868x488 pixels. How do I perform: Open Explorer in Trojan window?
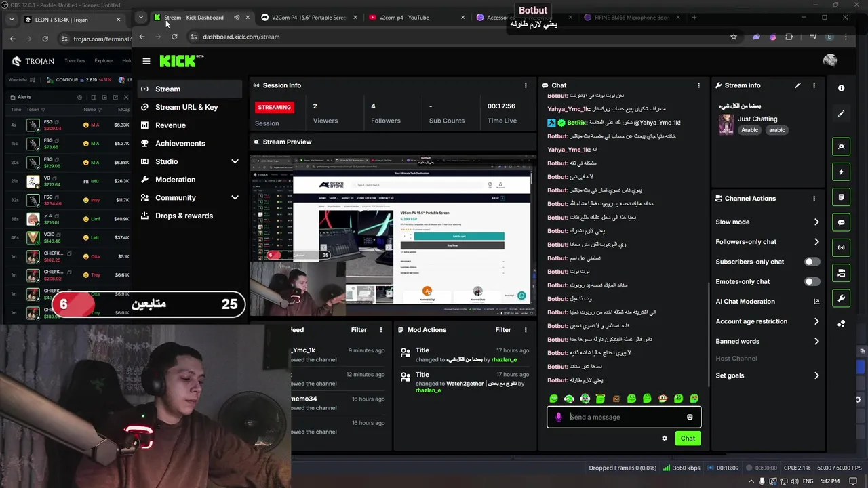tap(104, 61)
